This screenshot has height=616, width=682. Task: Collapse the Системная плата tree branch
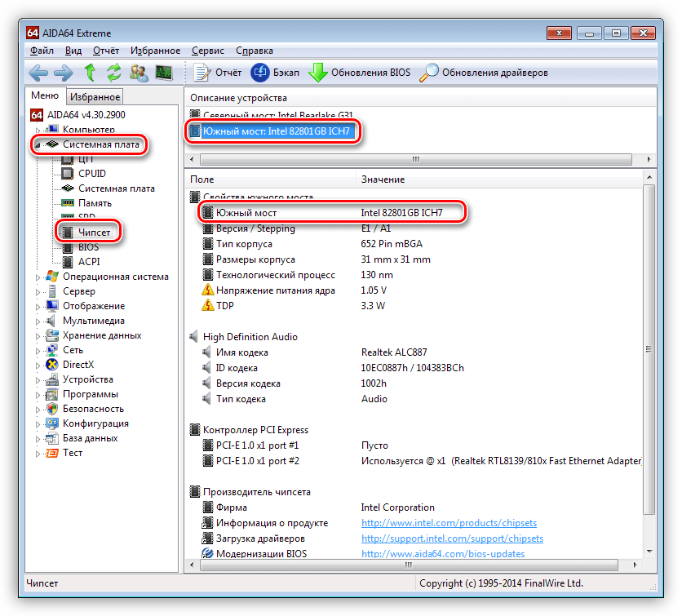[38, 144]
